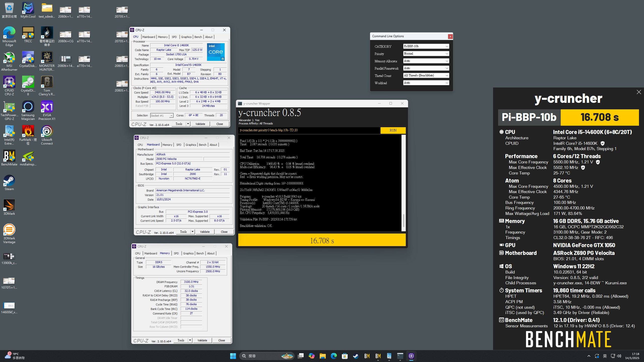644x362 pixels.
Task: Launch MSI Afterburner desktop icon
Action: (x=9, y=61)
